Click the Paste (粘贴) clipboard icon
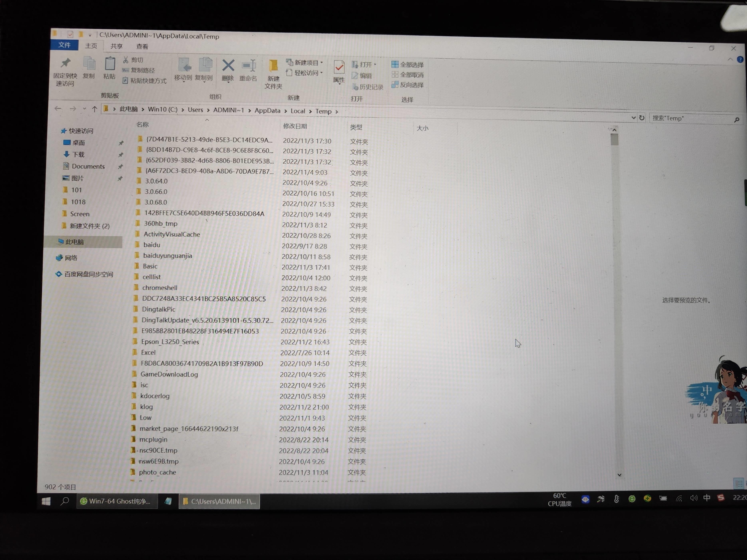The image size is (747, 560). [x=110, y=64]
